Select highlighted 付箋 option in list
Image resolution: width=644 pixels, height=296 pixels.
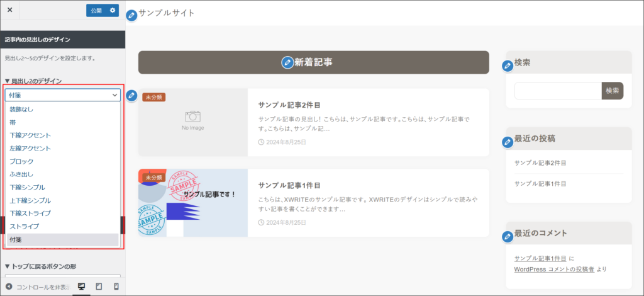click(x=62, y=240)
